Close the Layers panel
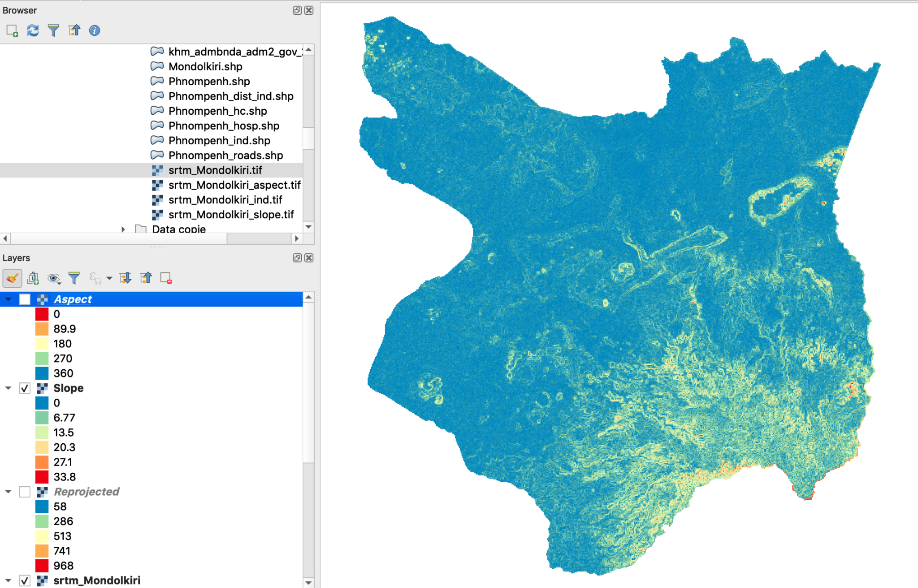Viewport: 918px width, 588px height. coord(309,258)
